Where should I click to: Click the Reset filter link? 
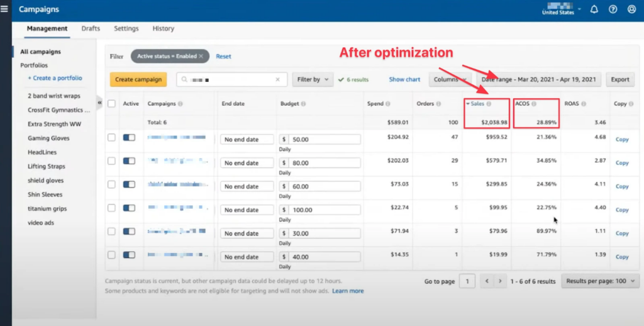click(223, 56)
